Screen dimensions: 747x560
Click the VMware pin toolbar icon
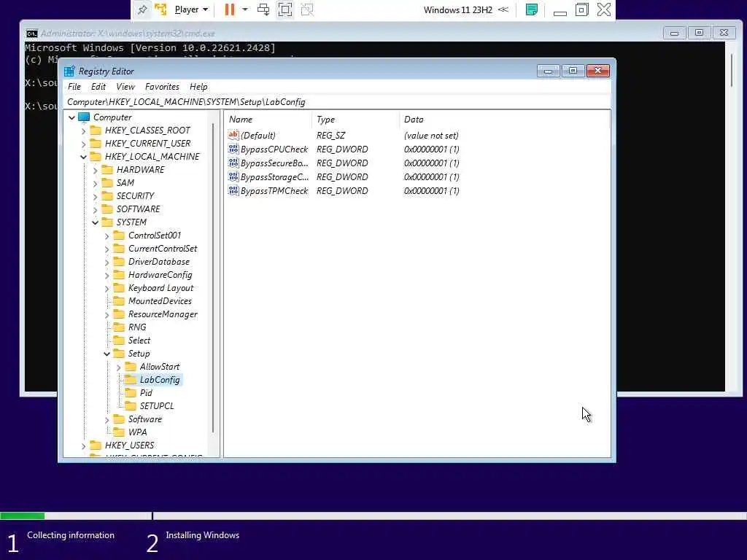coord(142,9)
